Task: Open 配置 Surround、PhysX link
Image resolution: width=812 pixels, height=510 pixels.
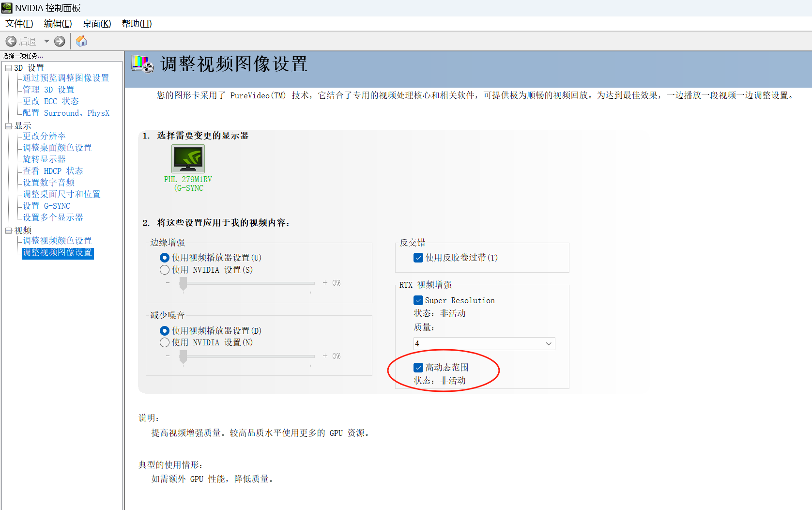Action: click(x=66, y=113)
